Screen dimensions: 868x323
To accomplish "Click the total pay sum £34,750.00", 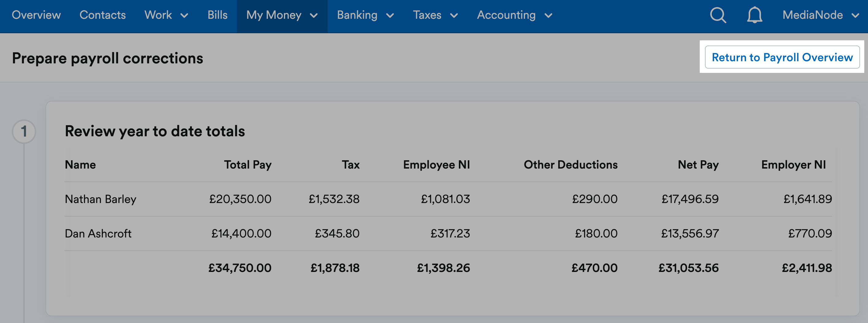I will [240, 268].
